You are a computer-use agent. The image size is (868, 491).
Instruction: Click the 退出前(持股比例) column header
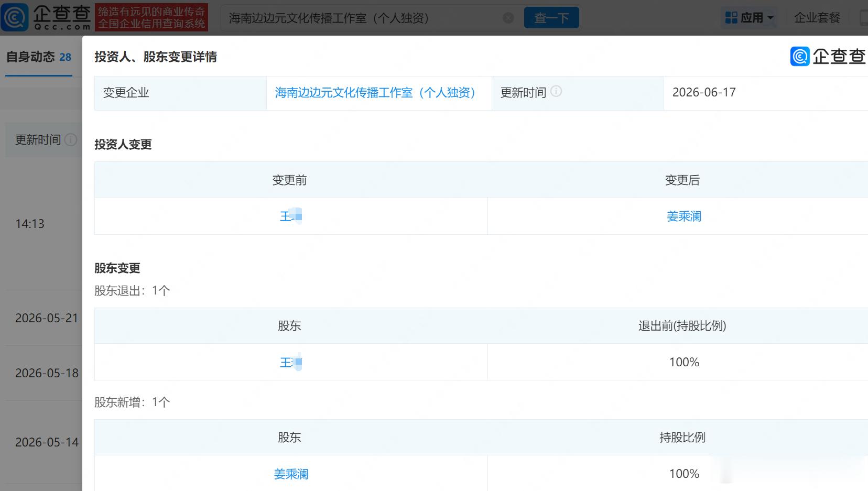(682, 326)
